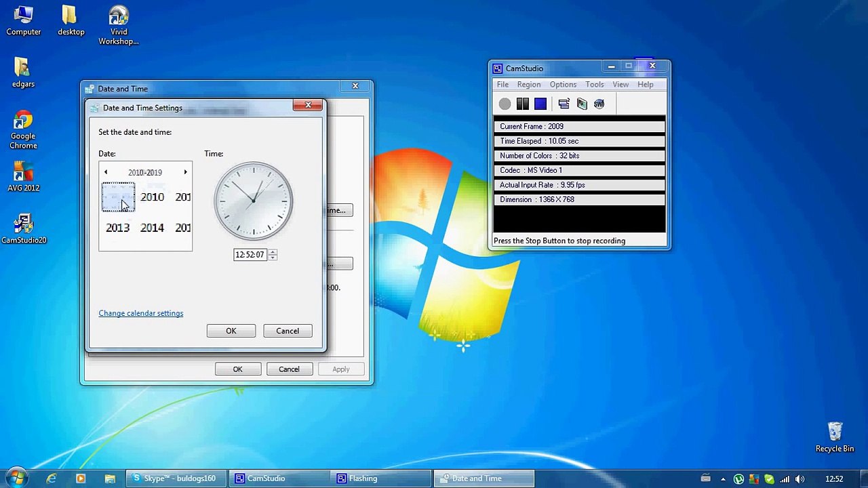Open the CamStudio Region menu

(529, 85)
